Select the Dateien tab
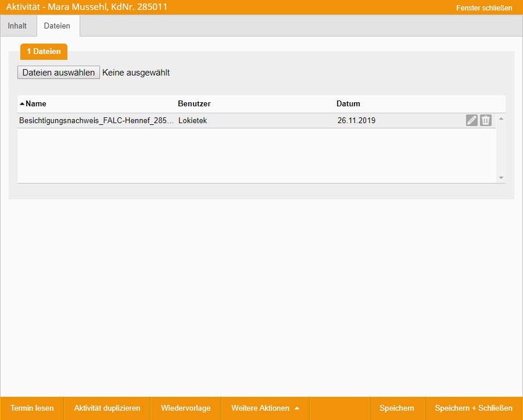Viewport: 523px width, 420px height. [57, 26]
